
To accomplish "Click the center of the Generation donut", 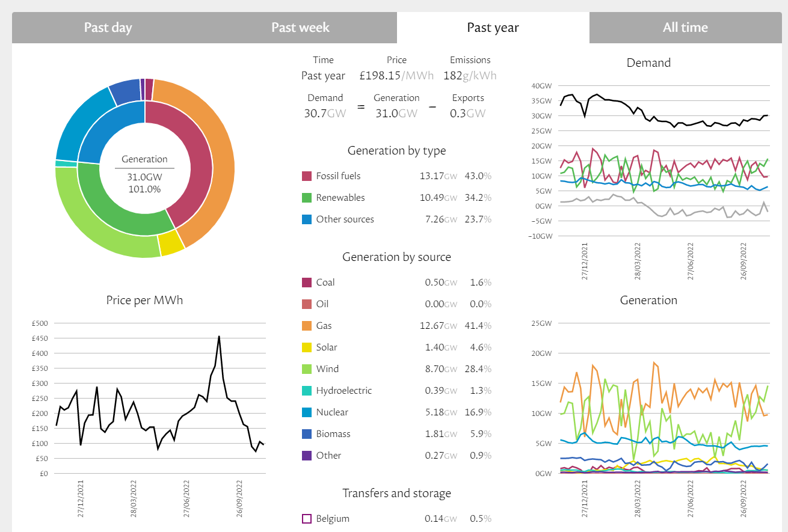I will point(144,174).
